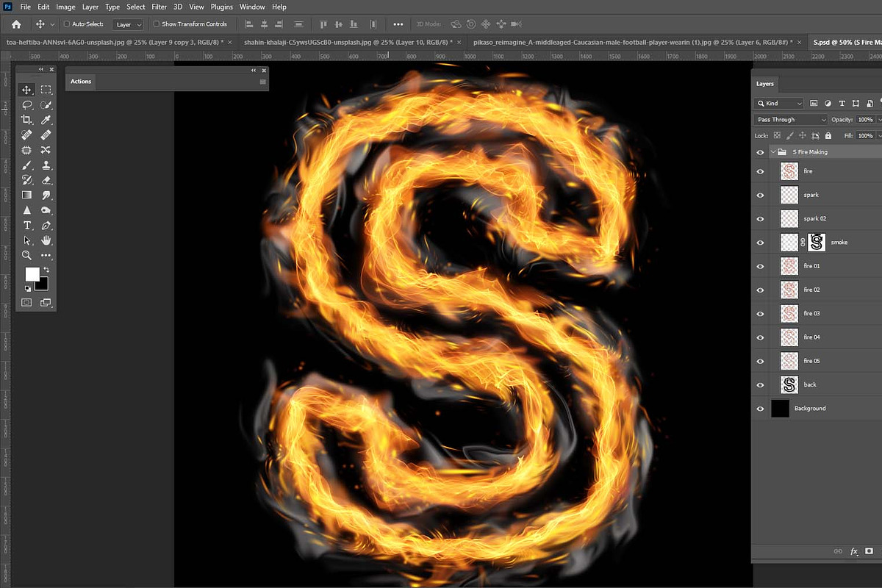Open the Opacity slider dropdown arrow

pos(878,119)
